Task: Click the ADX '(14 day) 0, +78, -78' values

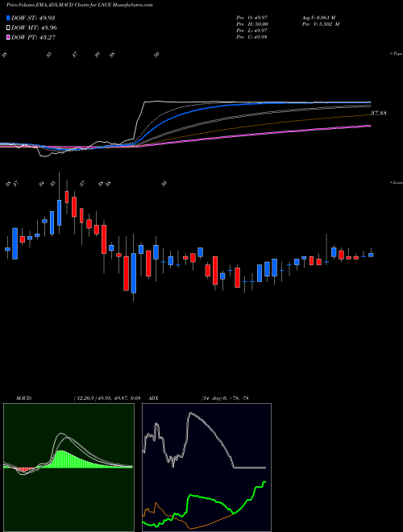Action: pos(225,398)
